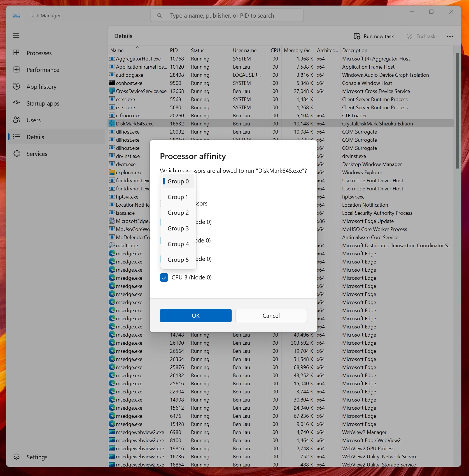Confirm affinity with the OK button
469x476 pixels.
(196, 316)
